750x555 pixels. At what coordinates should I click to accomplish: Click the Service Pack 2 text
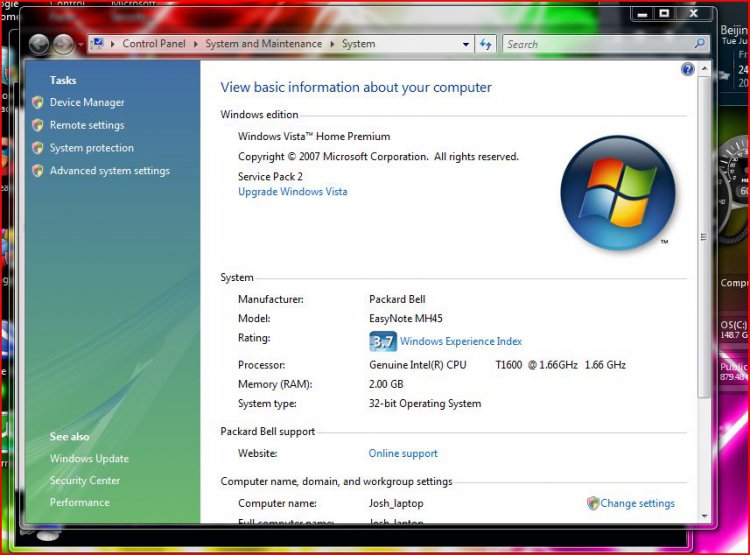tap(270, 177)
